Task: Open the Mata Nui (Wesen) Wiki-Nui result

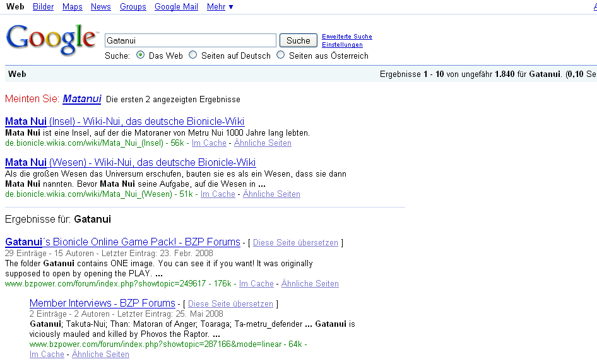Action: pyautogui.click(x=130, y=163)
